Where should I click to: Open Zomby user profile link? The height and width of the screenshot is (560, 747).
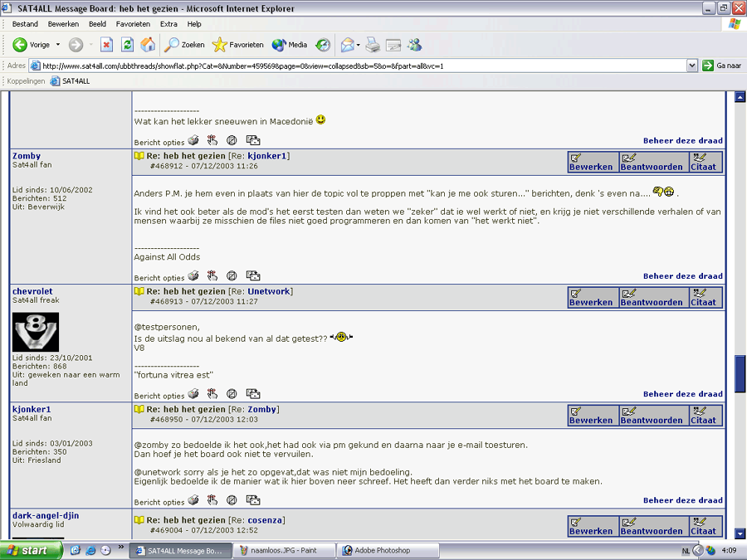27,156
